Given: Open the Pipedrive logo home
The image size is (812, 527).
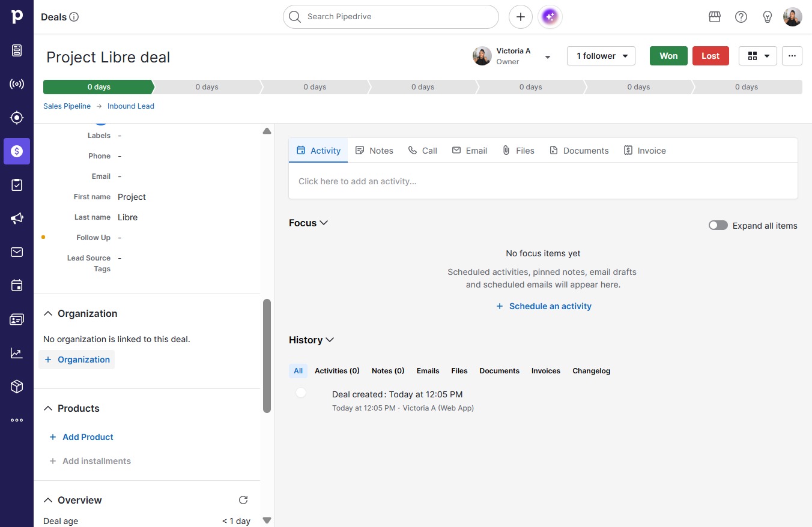Looking at the screenshot, I should [17, 16].
